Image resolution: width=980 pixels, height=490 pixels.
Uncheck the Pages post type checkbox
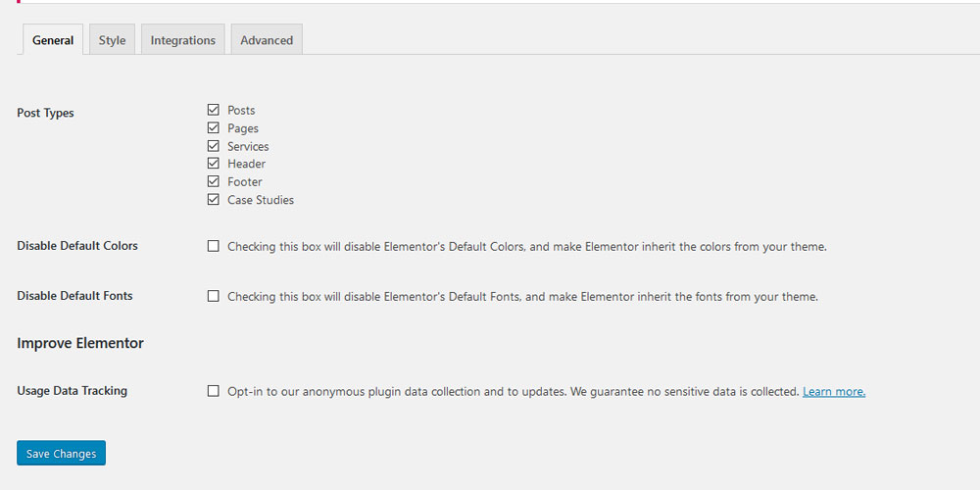(x=214, y=127)
